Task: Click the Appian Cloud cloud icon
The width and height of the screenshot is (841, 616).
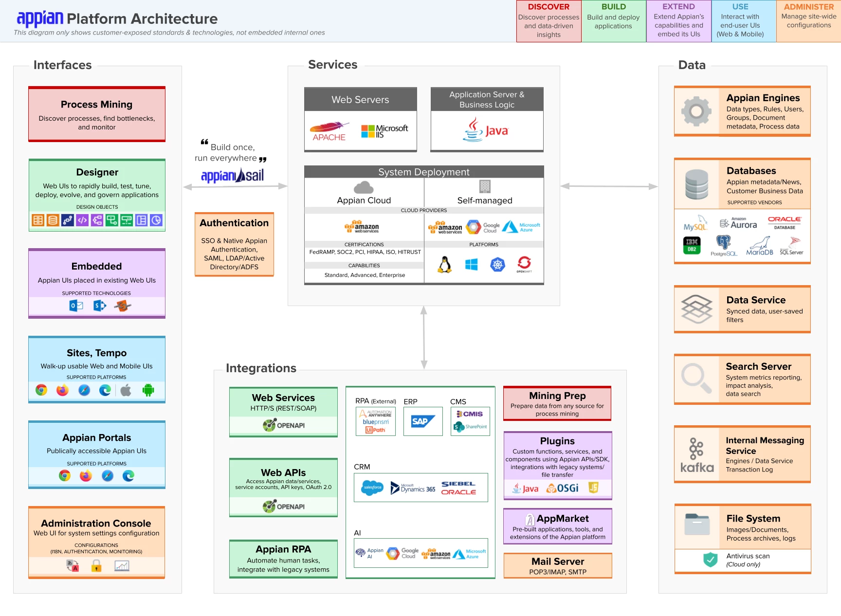Action: click(x=364, y=187)
